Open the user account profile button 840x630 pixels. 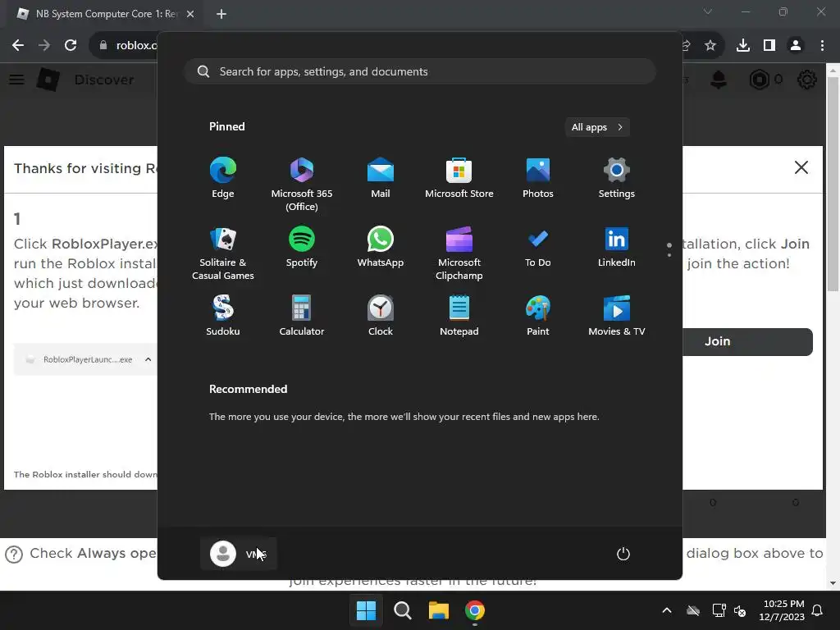point(239,554)
